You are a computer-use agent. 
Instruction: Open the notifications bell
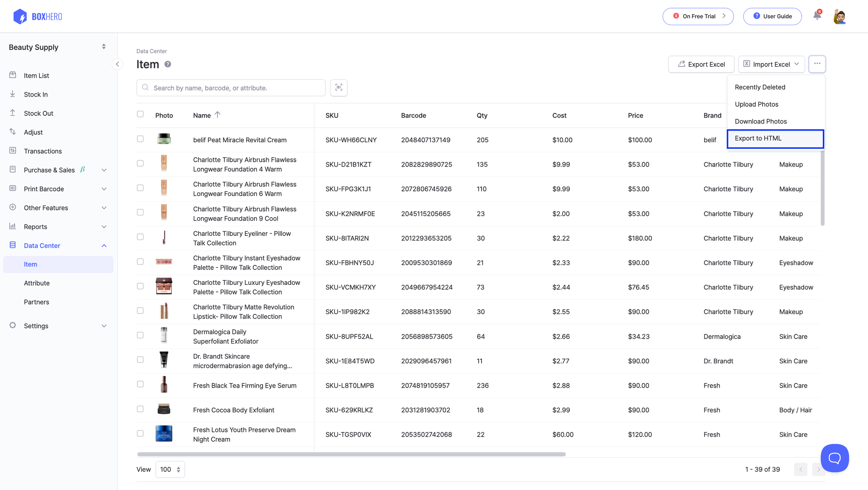pos(817,16)
